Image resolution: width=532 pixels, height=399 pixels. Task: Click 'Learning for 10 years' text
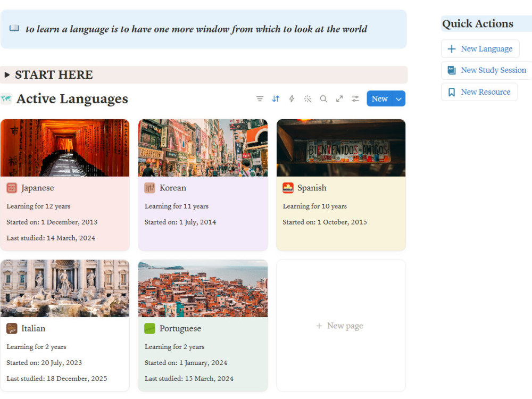(x=314, y=206)
